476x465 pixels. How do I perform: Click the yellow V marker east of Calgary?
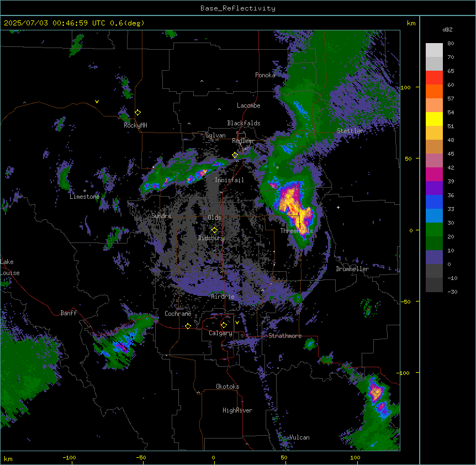pos(237,323)
